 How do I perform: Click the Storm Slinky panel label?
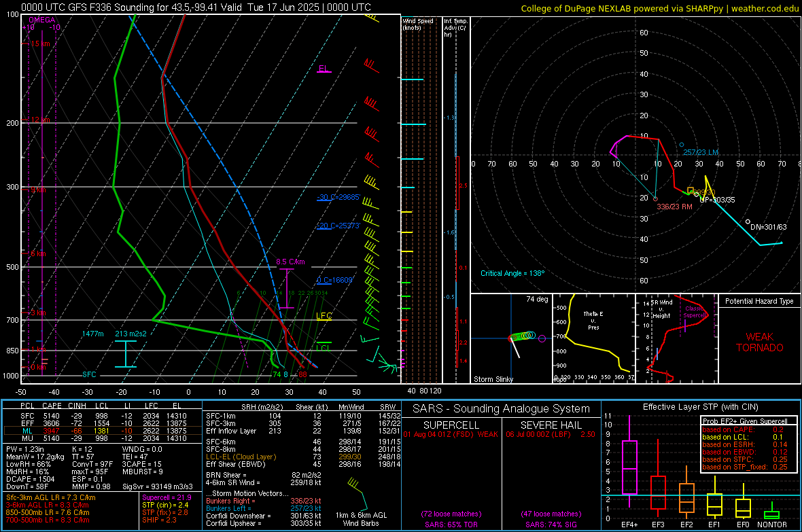[493, 379]
